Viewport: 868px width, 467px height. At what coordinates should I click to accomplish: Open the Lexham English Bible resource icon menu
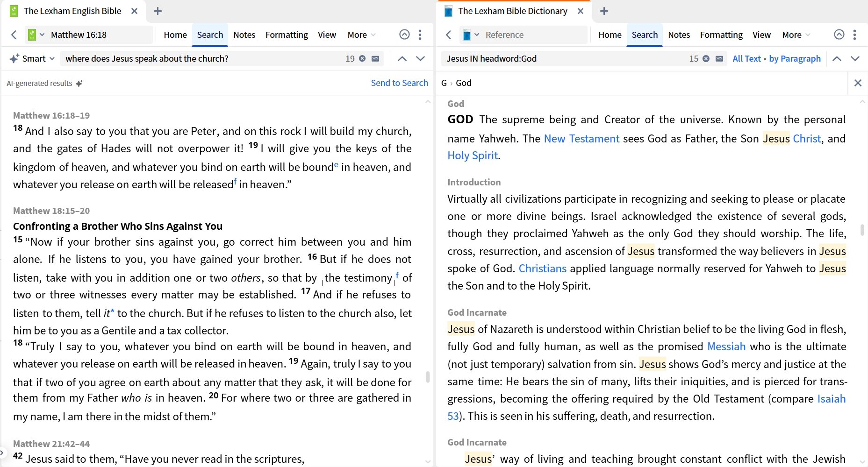click(36, 35)
